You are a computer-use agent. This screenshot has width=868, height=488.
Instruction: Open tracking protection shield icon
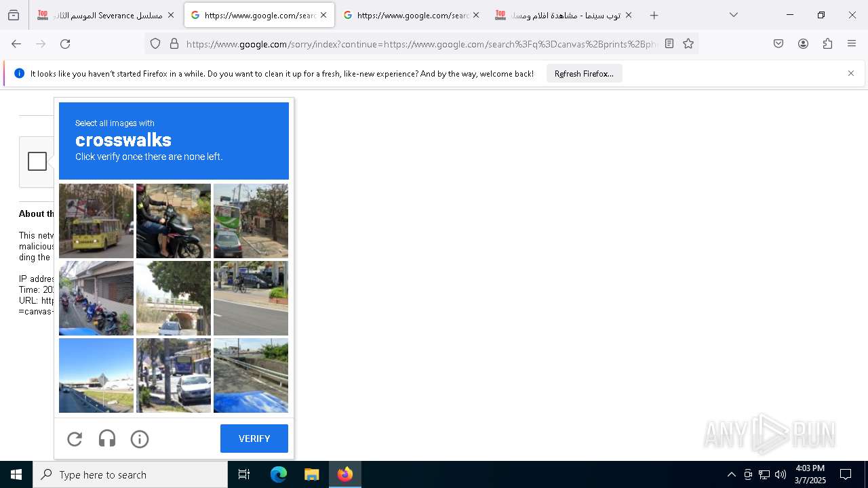click(x=155, y=43)
